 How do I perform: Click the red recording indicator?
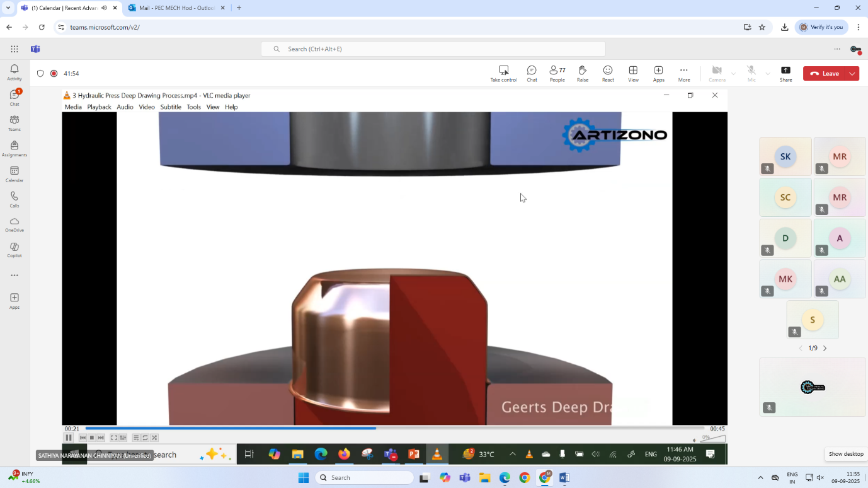54,73
